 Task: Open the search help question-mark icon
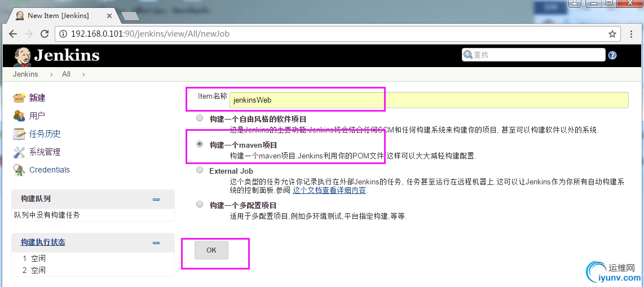point(612,55)
